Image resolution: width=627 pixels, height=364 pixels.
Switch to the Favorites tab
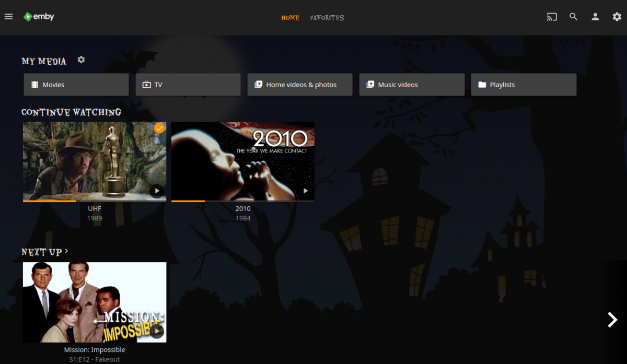click(x=327, y=18)
